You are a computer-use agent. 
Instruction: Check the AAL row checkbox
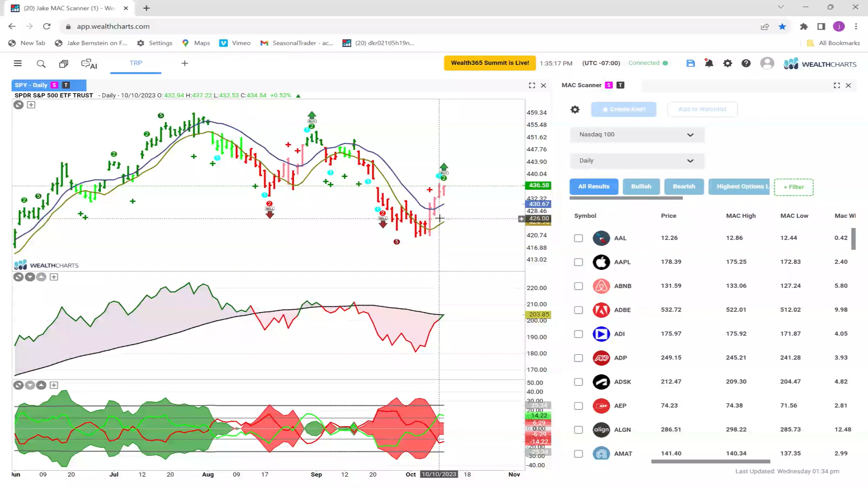578,238
